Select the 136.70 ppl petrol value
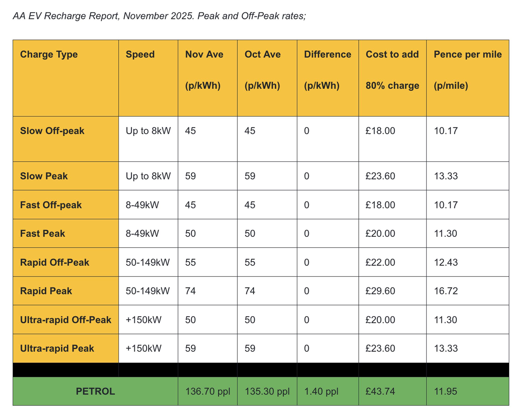This screenshot has width=519, height=420. pos(207,392)
